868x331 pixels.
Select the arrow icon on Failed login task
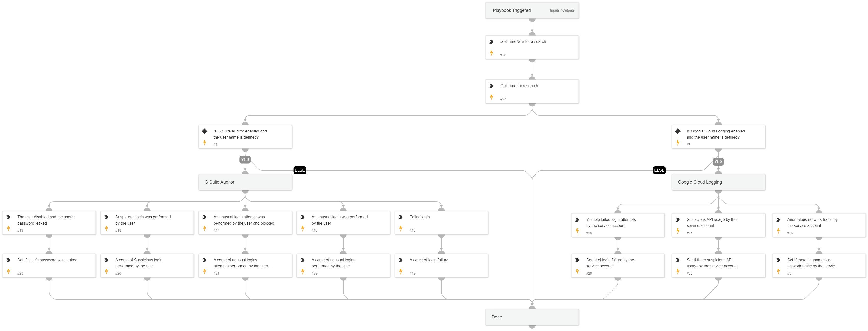(401, 217)
